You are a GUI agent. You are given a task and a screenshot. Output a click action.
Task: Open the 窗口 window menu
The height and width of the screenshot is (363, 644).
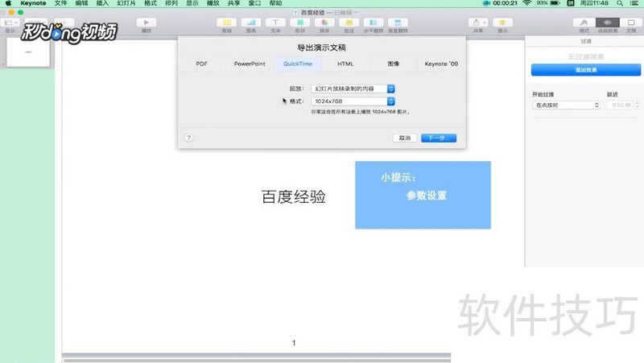tap(254, 3)
